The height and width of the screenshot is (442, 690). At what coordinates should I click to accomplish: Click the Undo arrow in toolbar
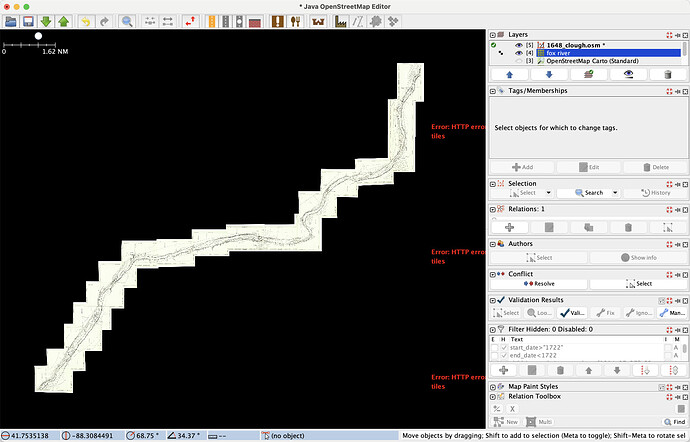point(84,21)
